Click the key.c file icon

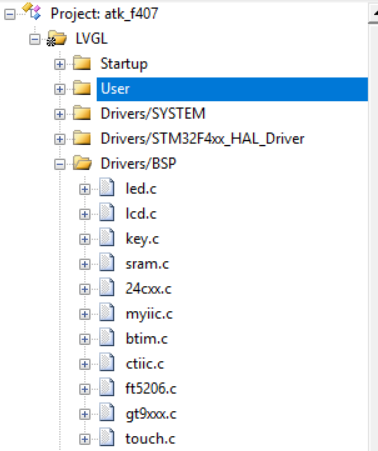click(107, 237)
